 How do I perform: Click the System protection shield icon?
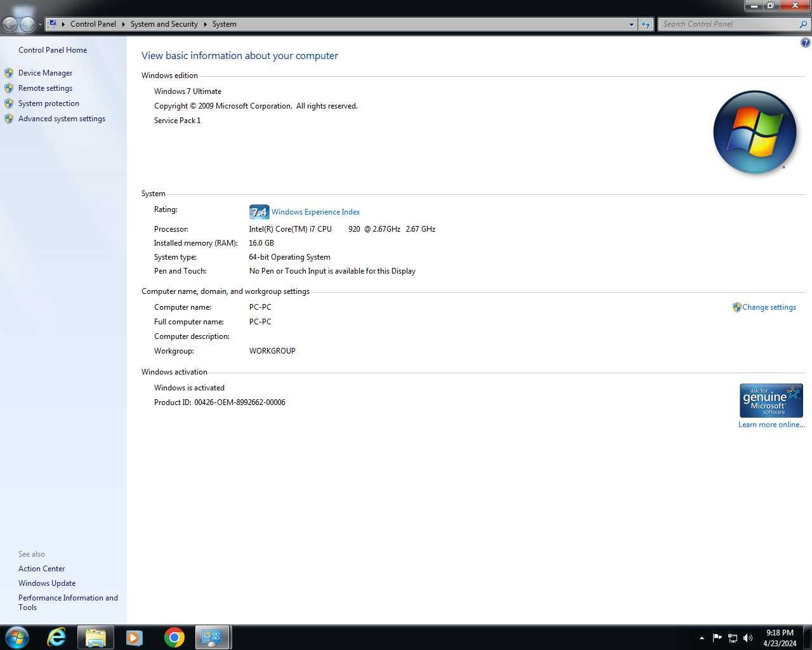coord(9,103)
